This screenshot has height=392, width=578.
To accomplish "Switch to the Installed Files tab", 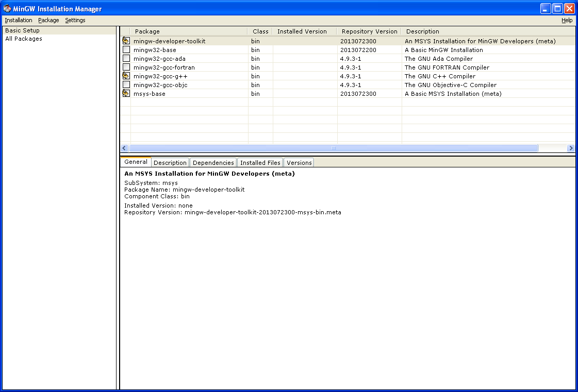I will (x=260, y=163).
